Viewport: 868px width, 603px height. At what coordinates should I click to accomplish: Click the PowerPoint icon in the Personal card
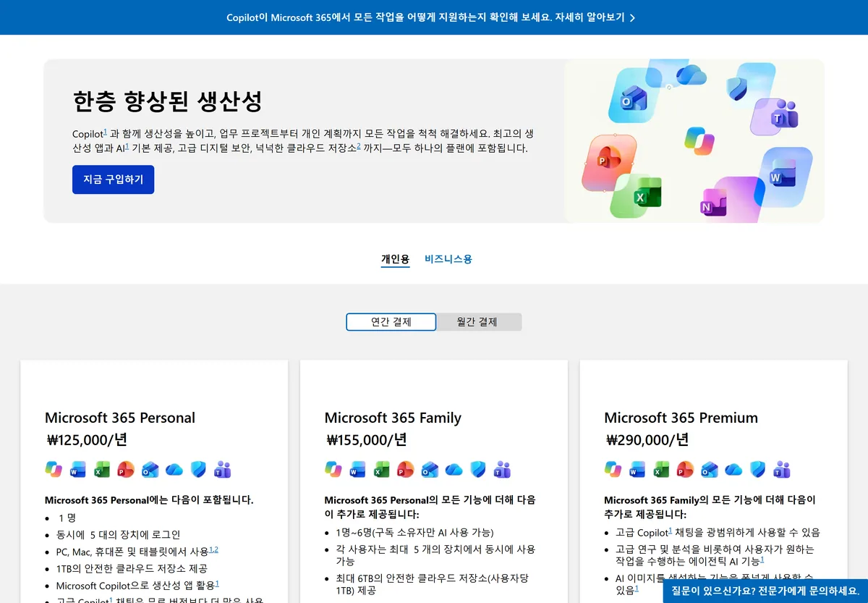click(126, 469)
